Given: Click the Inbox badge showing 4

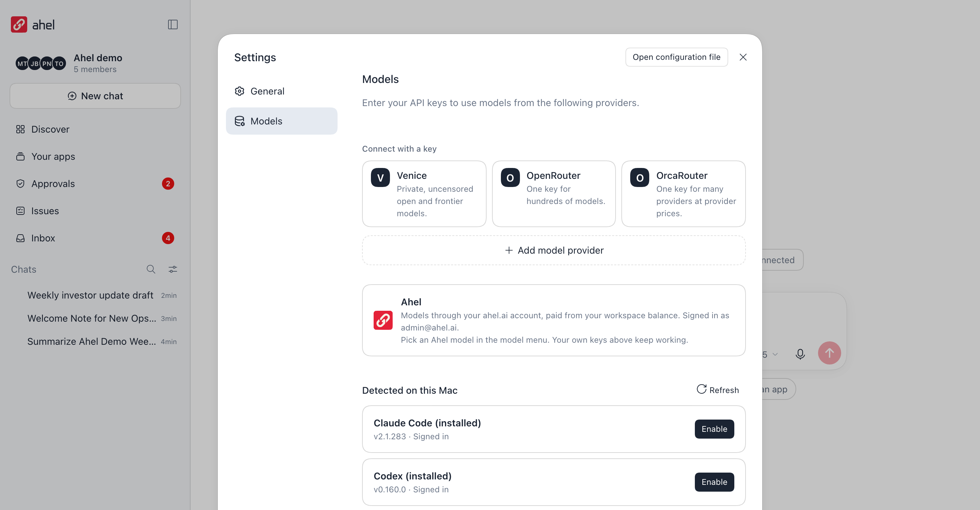Looking at the screenshot, I should pos(168,238).
